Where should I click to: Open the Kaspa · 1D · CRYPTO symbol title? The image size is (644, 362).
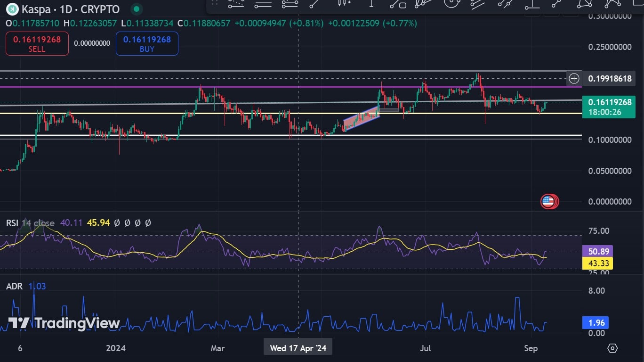(x=70, y=9)
